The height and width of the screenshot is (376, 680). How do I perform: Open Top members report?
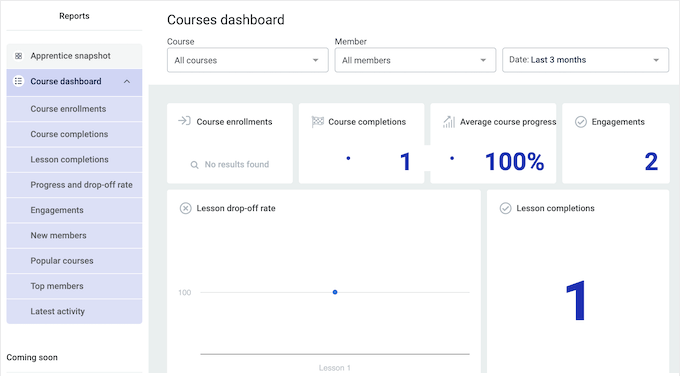click(74, 286)
